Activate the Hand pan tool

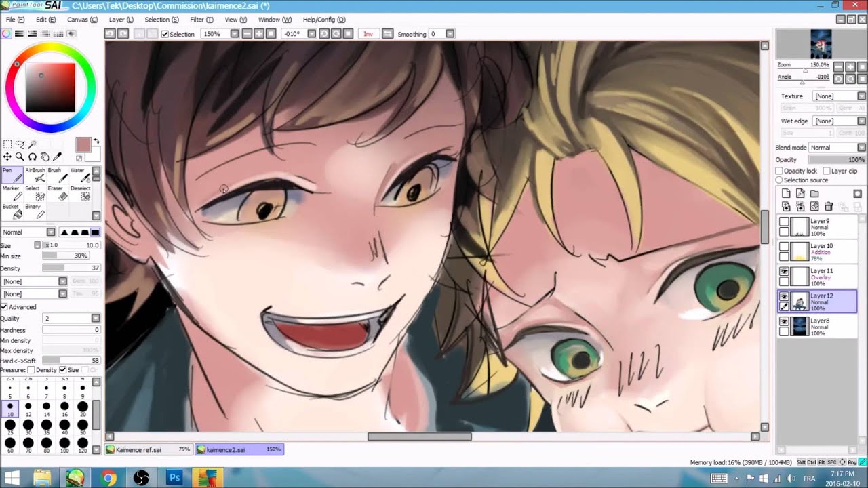click(44, 157)
